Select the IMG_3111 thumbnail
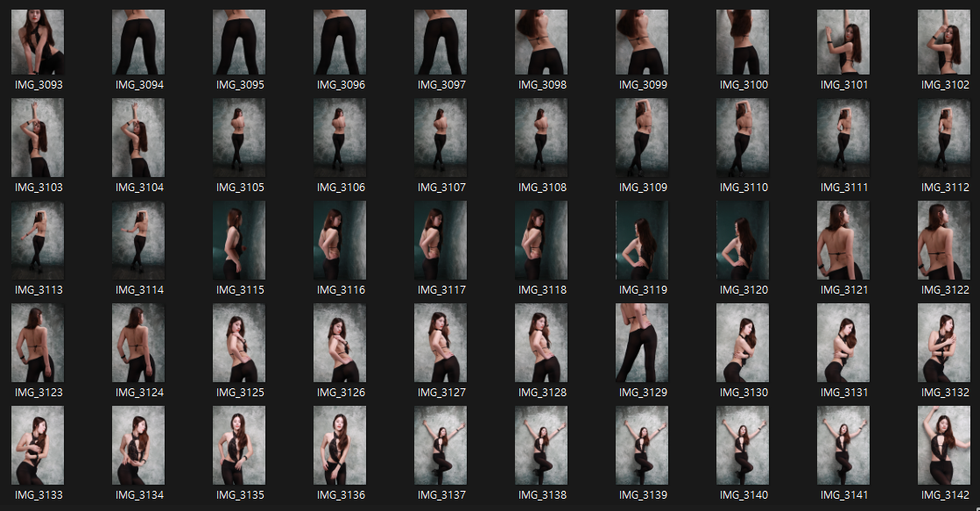 tap(843, 138)
